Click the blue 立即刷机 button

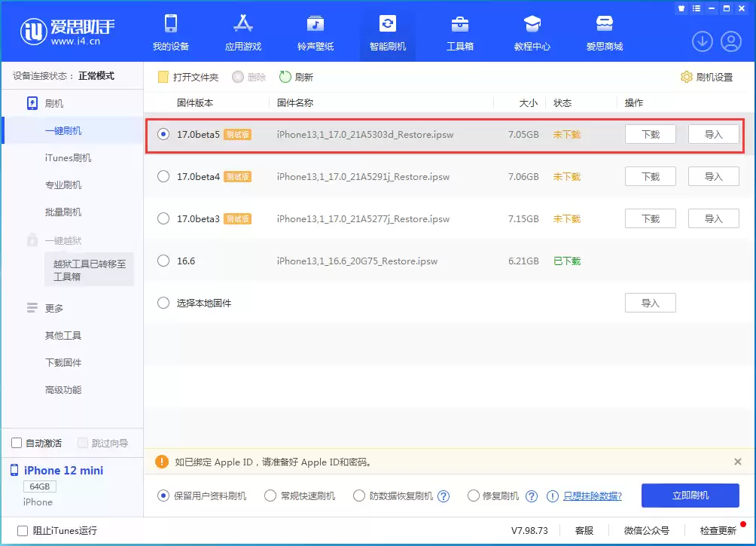click(x=690, y=496)
